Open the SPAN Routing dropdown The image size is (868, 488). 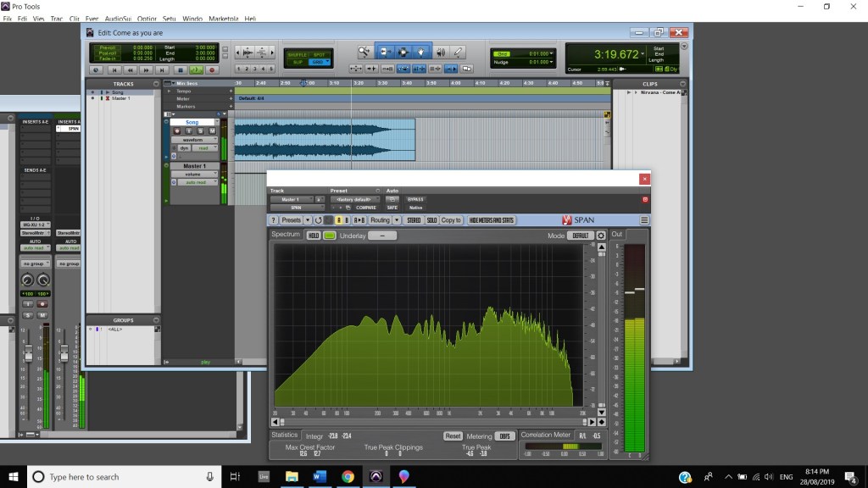pos(381,220)
